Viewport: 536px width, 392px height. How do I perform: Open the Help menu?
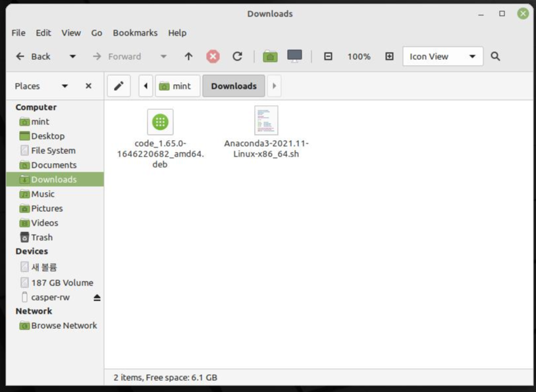[177, 33]
